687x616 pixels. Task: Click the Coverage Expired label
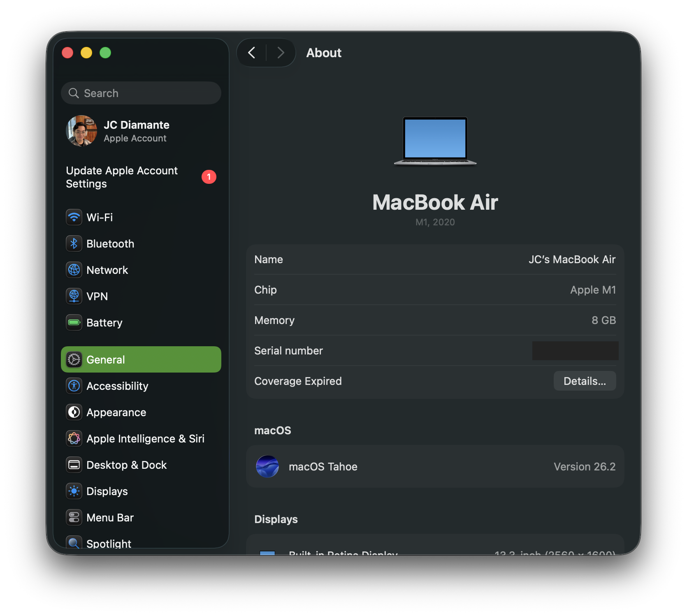pos(298,381)
